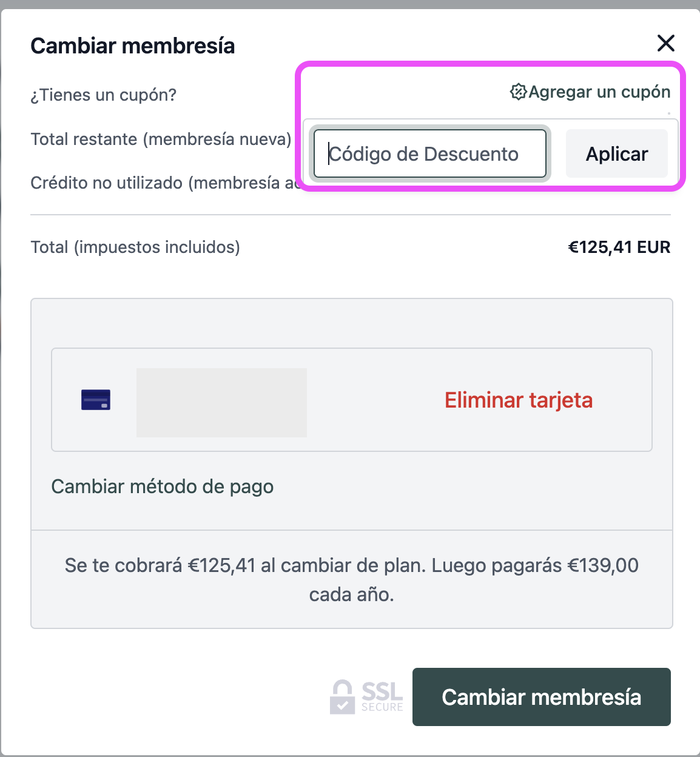
Task: Click the blue credit card icon
Action: [96, 400]
